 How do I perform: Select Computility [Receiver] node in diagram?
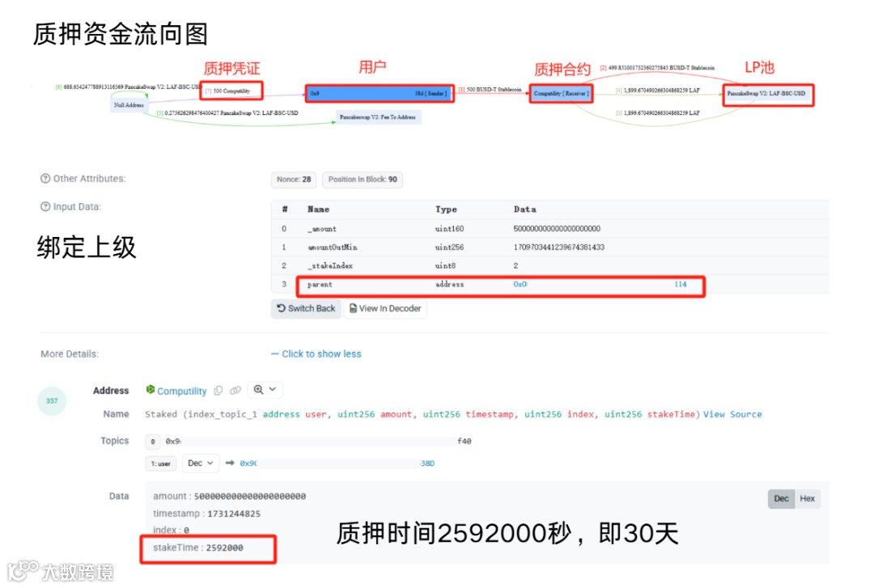click(x=561, y=94)
